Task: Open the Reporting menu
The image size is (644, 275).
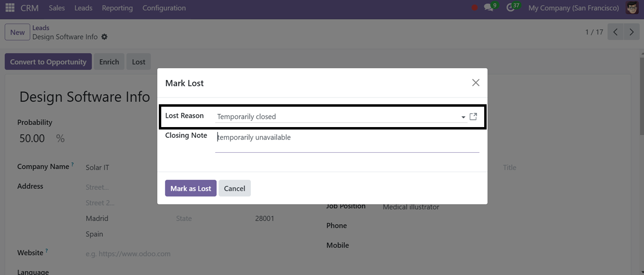Action: [x=117, y=8]
